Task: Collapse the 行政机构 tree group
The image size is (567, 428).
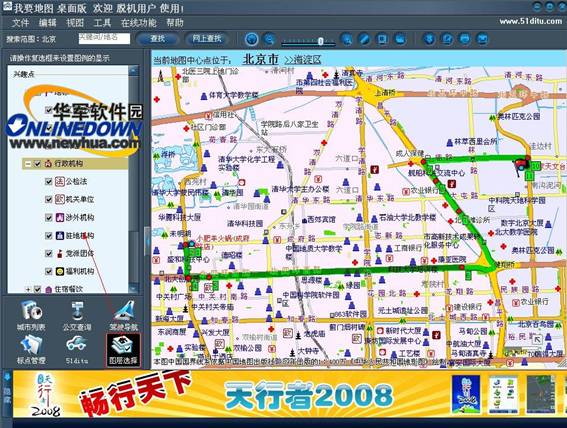Action: [27, 164]
